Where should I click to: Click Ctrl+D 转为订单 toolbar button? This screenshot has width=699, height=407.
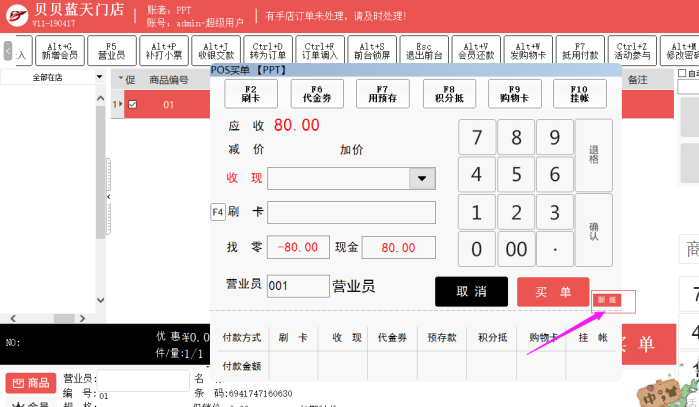point(268,51)
